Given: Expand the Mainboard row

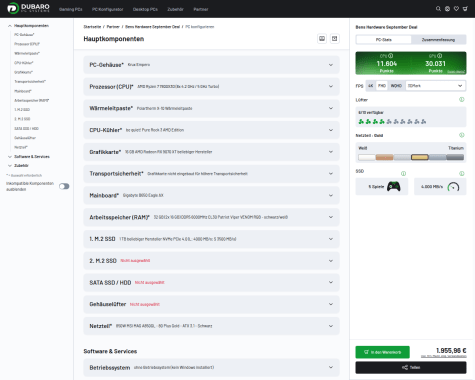Looking at the screenshot, I should (211, 195).
